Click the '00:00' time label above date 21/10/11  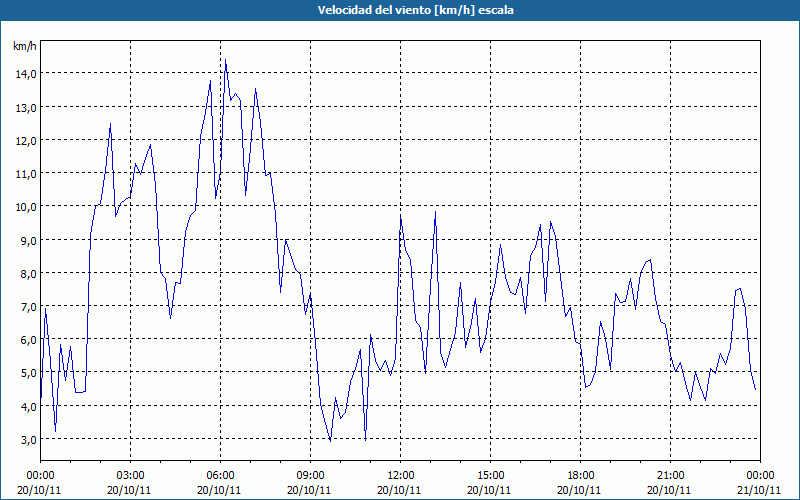pos(760,476)
